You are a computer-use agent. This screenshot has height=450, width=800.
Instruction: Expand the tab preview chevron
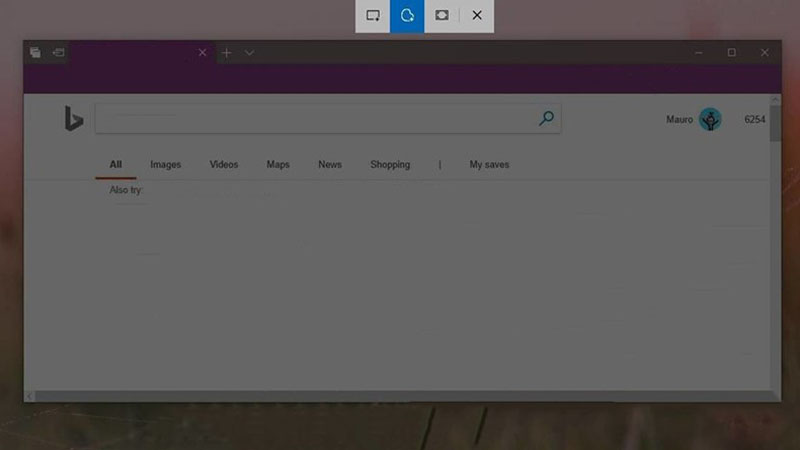point(249,53)
